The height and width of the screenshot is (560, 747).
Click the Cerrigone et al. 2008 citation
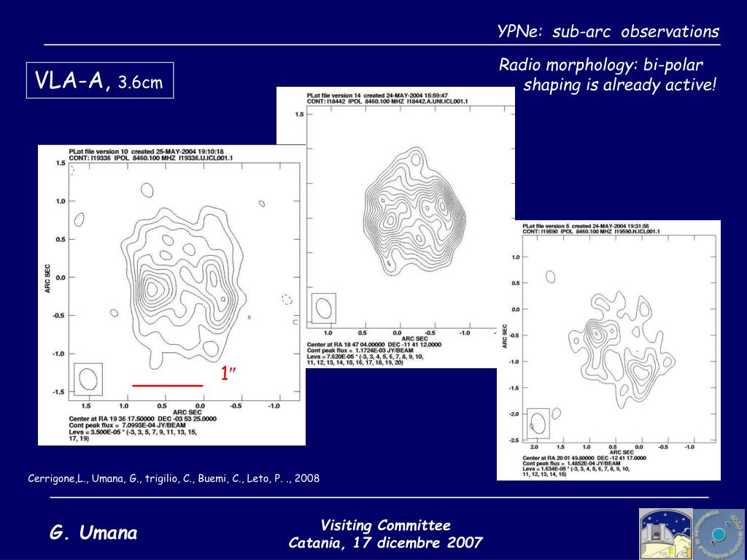[174, 478]
